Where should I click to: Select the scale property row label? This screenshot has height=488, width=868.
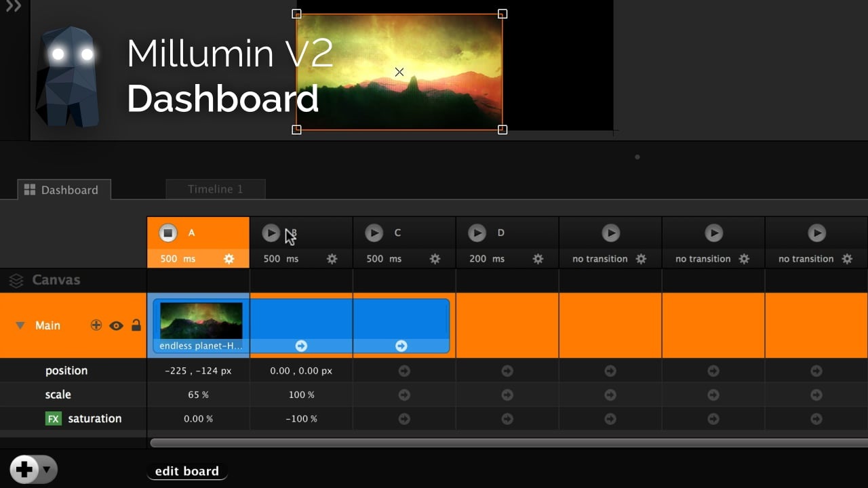click(58, 394)
